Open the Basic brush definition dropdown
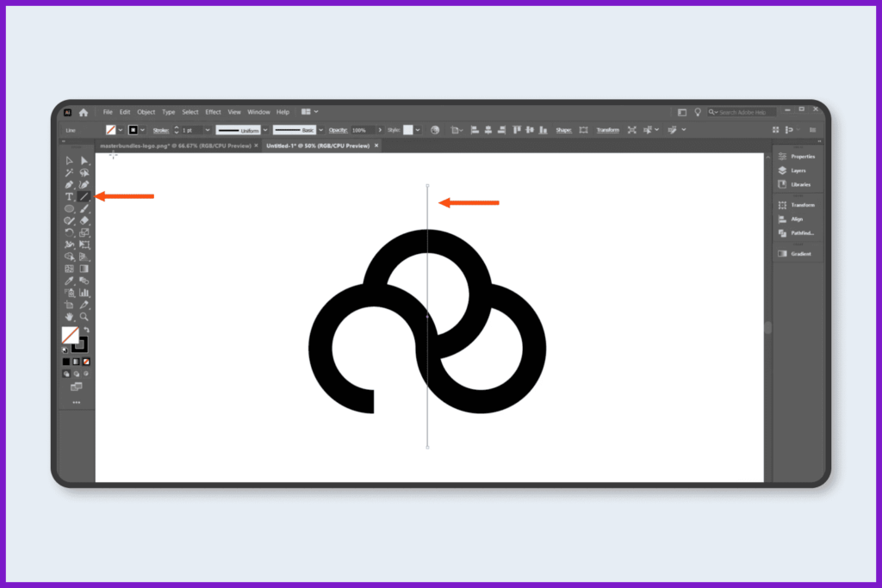The image size is (882, 588). pos(321,130)
